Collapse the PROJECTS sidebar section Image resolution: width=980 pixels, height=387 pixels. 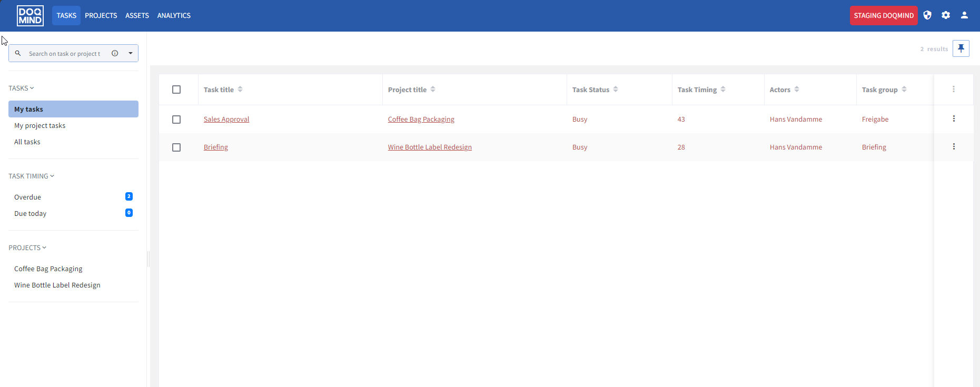pos(27,248)
